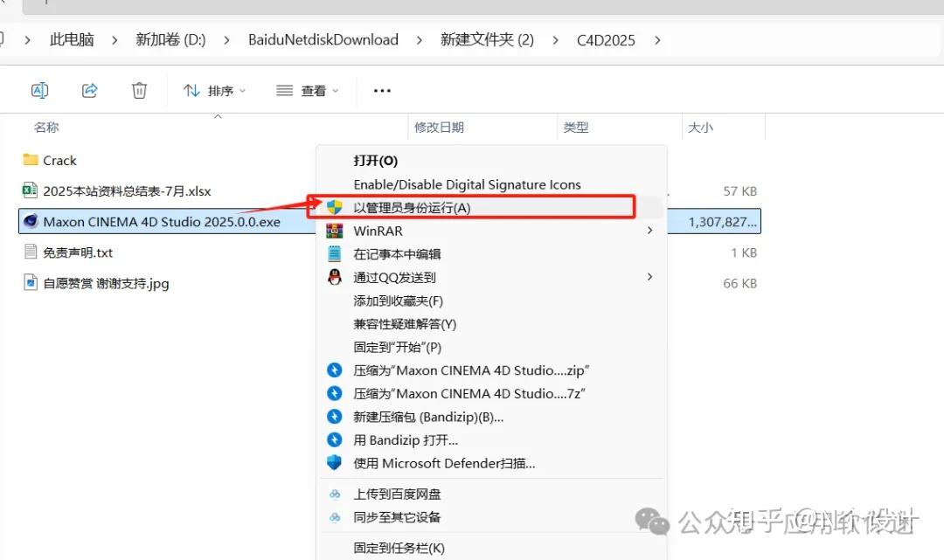Click the Delete trash icon
This screenshot has height=560, width=944.
click(x=139, y=91)
